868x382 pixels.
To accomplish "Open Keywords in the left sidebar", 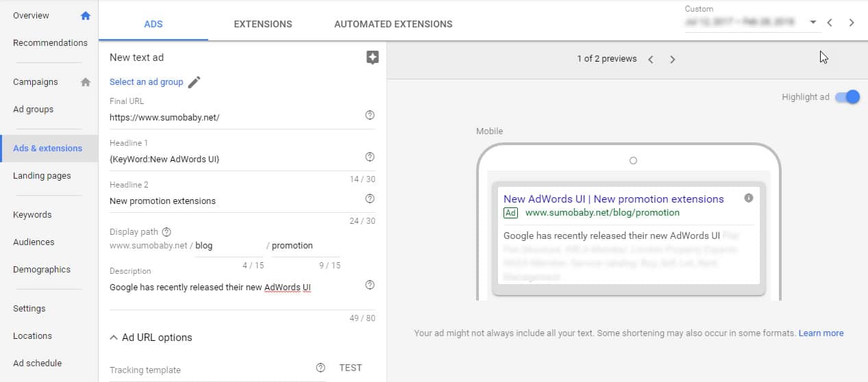I will point(32,215).
